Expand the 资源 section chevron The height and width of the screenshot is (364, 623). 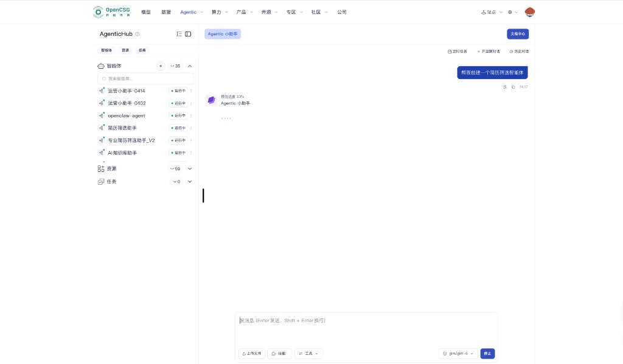click(x=190, y=169)
